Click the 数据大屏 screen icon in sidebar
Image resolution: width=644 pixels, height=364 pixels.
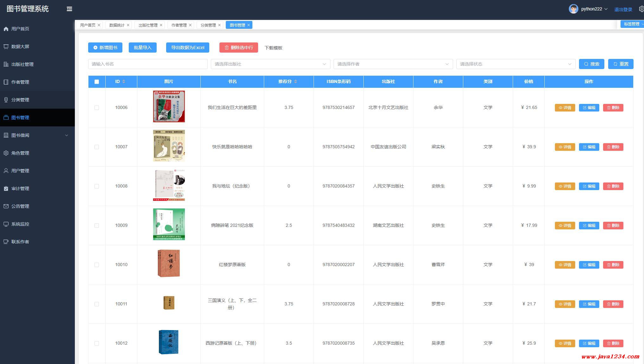[6, 47]
